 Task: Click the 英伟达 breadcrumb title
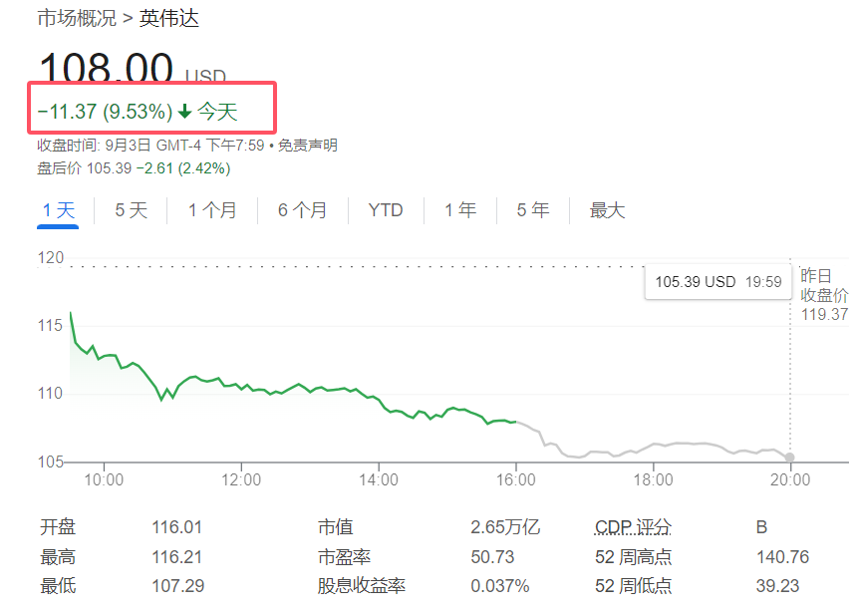(169, 18)
